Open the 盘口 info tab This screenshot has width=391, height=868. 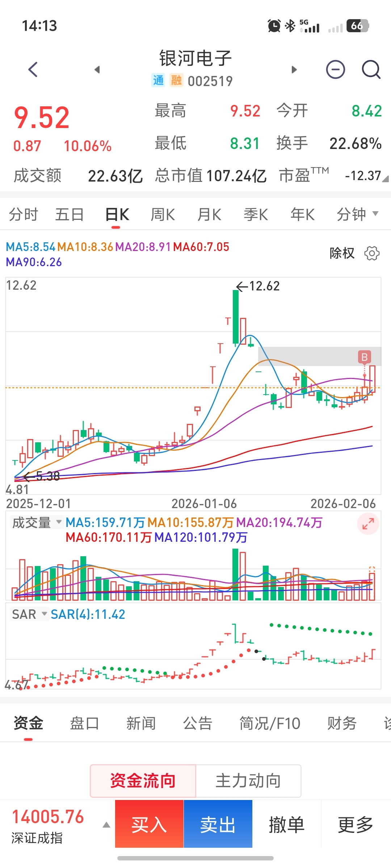[x=84, y=723]
